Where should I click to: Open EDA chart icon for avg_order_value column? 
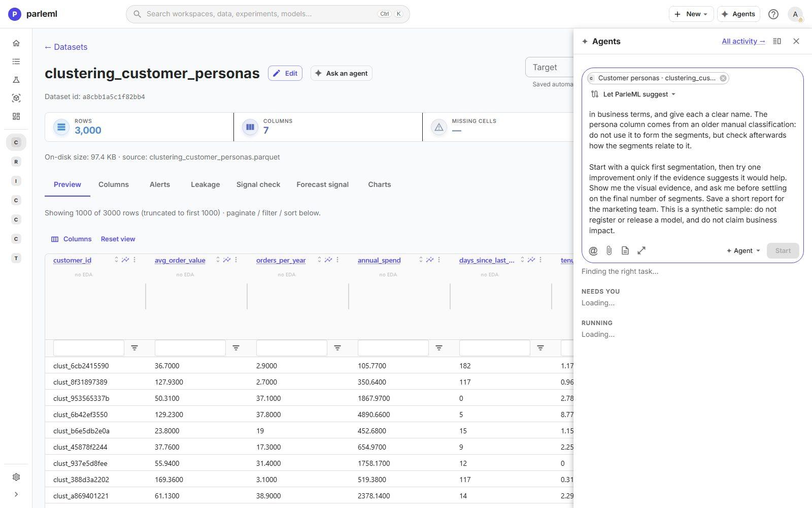227,260
